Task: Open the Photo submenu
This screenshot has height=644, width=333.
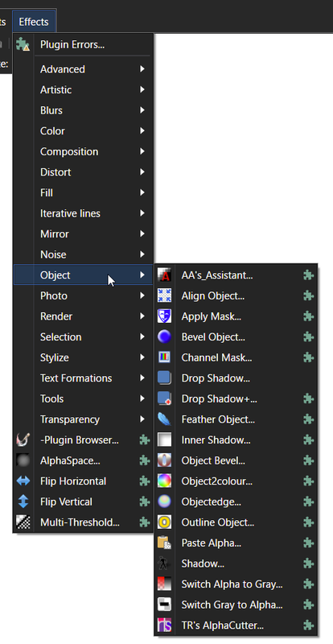Action: pyautogui.click(x=83, y=295)
